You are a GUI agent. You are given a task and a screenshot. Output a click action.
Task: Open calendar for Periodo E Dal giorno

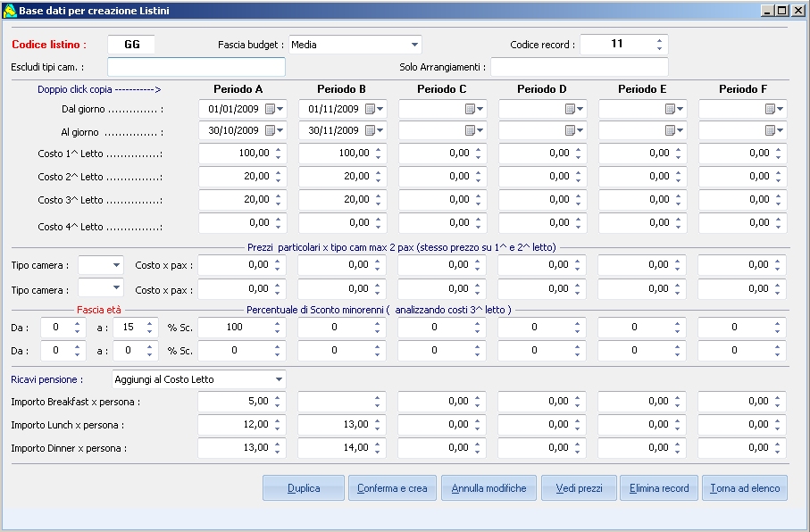[674, 109]
